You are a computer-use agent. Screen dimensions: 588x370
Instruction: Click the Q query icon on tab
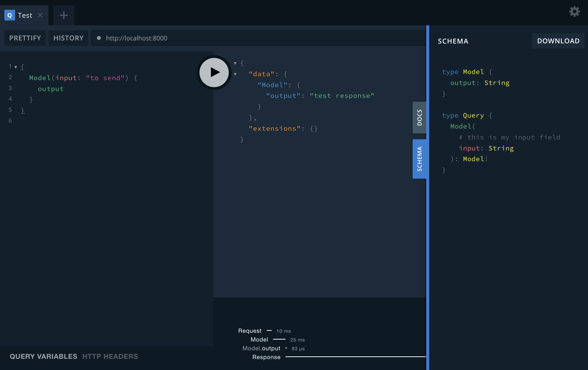tap(9, 15)
